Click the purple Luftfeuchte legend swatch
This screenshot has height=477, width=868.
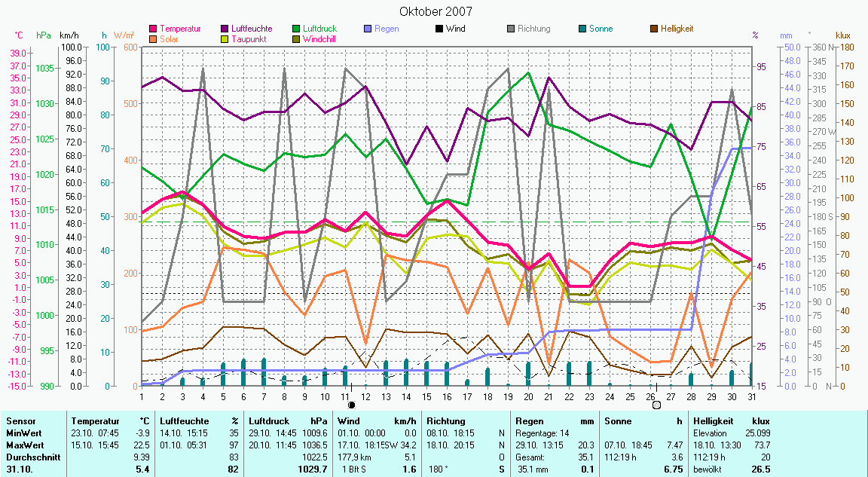[225, 29]
